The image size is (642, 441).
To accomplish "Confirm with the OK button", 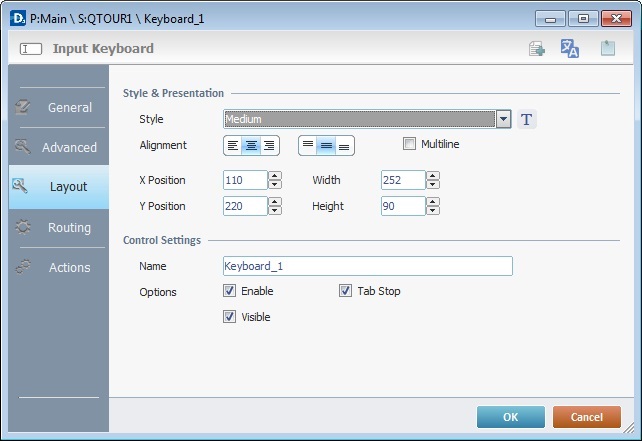I will pos(511,417).
